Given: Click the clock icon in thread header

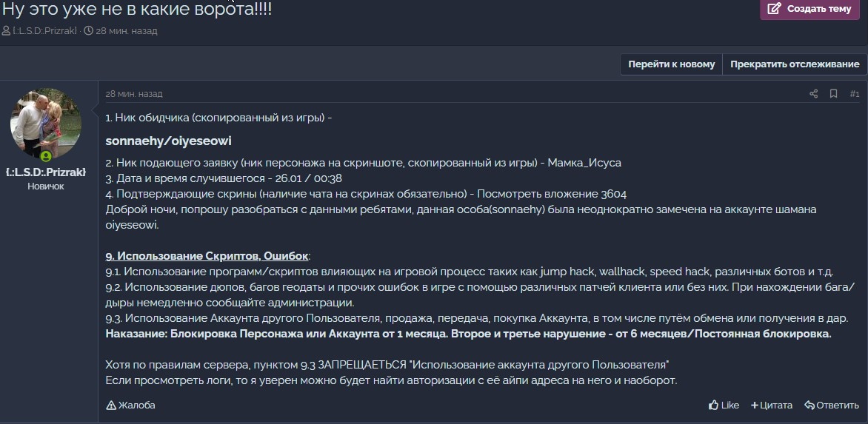Looking at the screenshot, I should pyautogui.click(x=89, y=31).
